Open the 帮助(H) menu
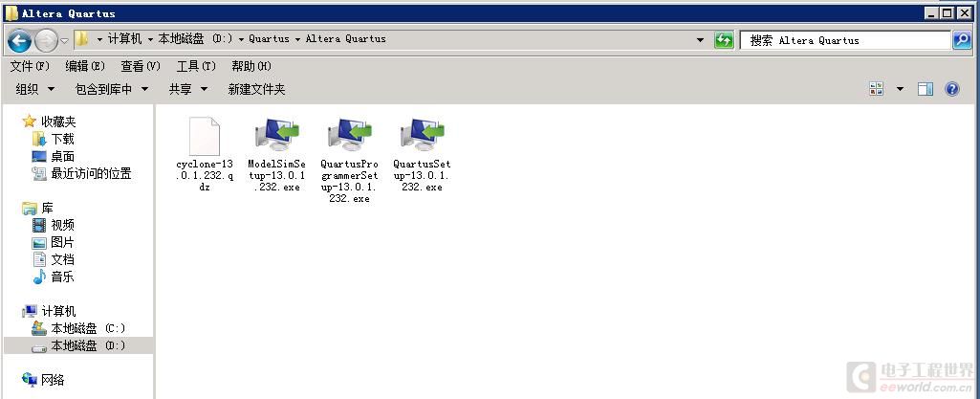 pyautogui.click(x=251, y=66)
